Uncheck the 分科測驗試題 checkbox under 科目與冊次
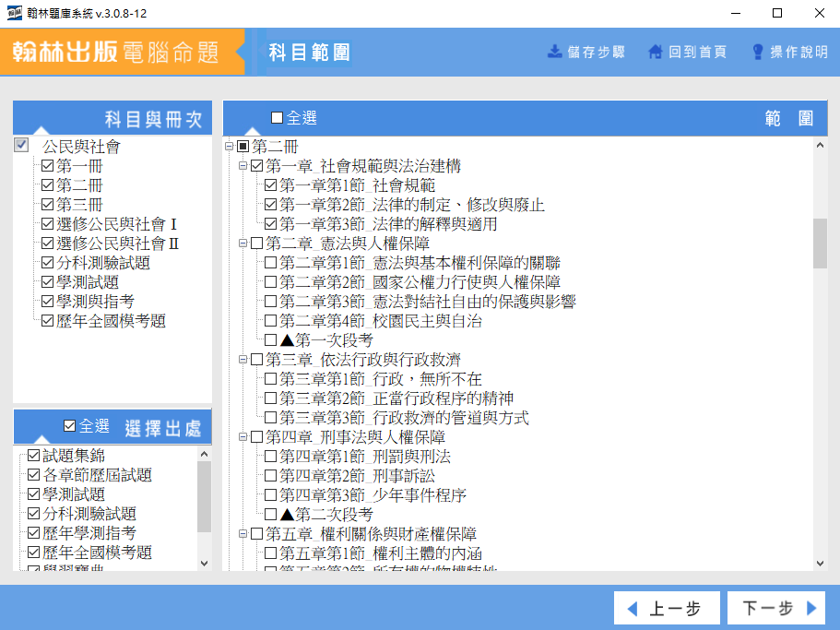This screenshot has height=630, width=840. pyautogui.click(x=48, y=263)
